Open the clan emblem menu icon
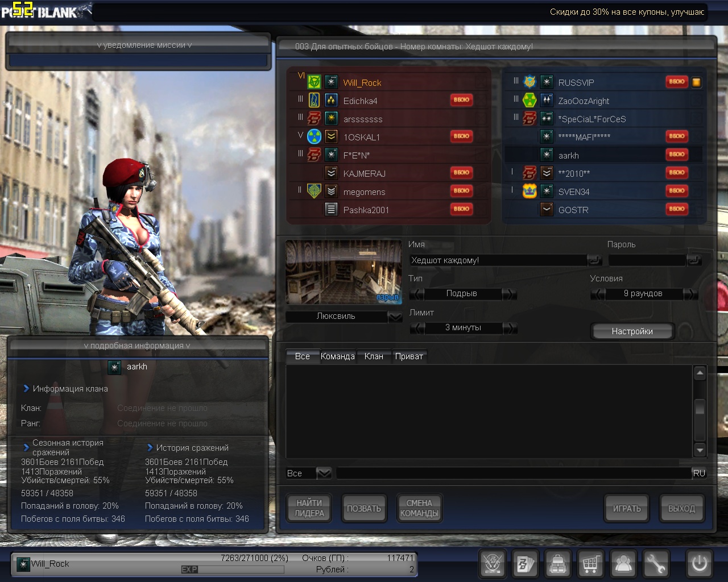 pos(493,564)
